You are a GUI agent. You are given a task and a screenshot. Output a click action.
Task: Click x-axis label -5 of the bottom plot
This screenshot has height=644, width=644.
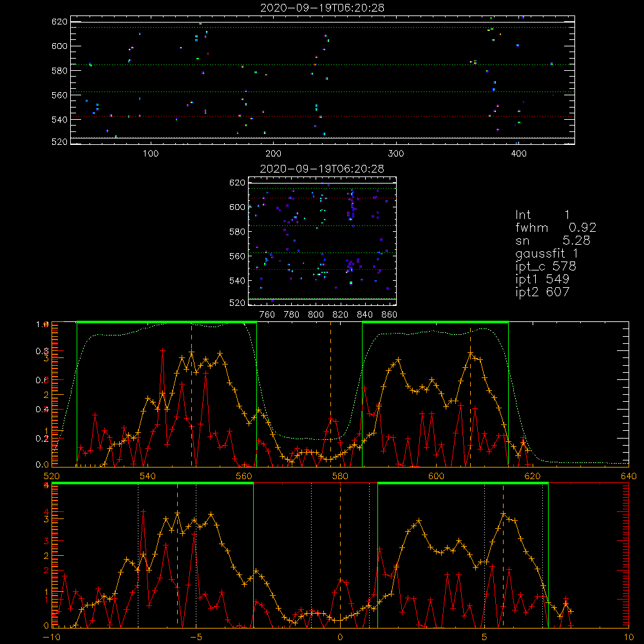pos(196,638)
